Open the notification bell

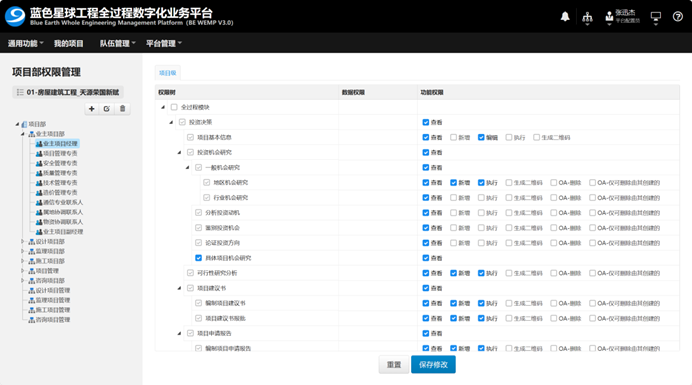[565, 17]
